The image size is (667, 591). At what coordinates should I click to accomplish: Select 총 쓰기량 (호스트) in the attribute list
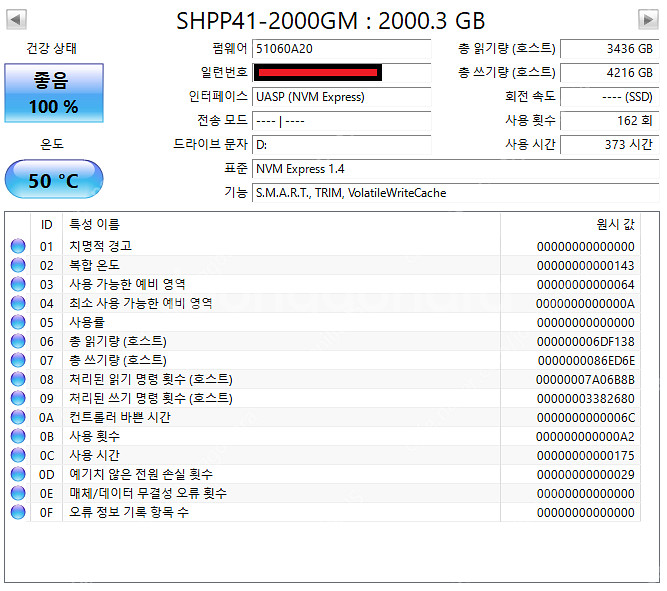coord(118,360)
